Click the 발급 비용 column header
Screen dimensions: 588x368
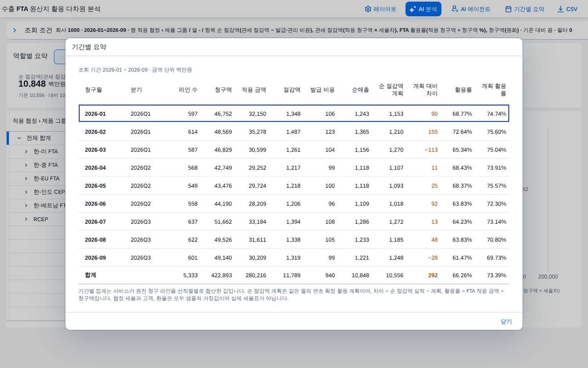click(322, 90)
